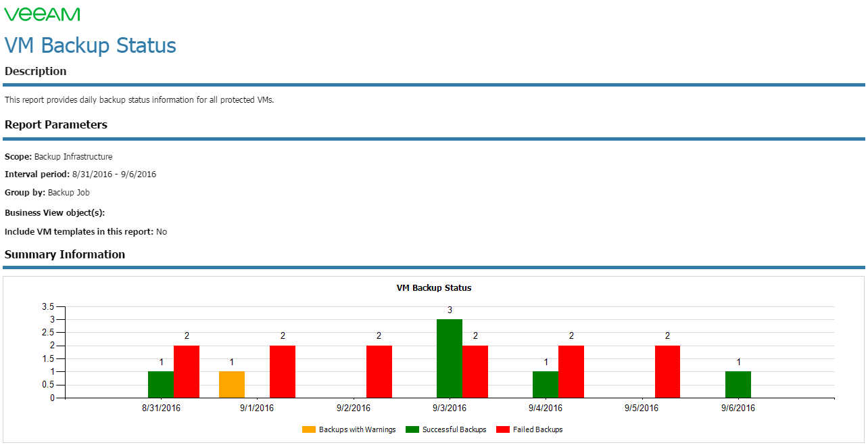Click the Veeam logo
Image resolution: width=868 pixels, height=445 pixels.
coord(42,14)
